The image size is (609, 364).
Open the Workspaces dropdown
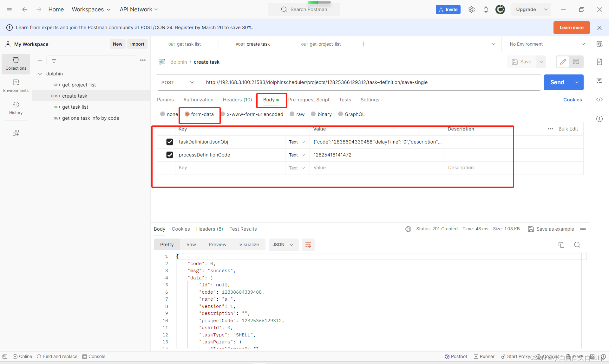(x=91, y=10)
